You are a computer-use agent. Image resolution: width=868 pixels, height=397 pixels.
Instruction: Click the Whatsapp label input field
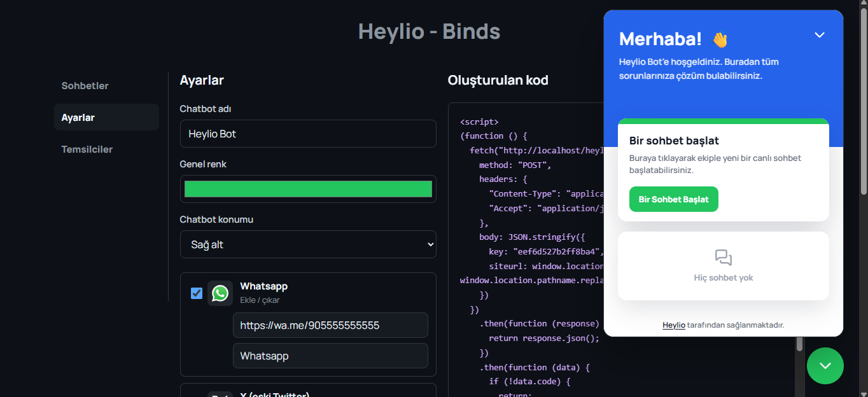(x=330, y=356)
